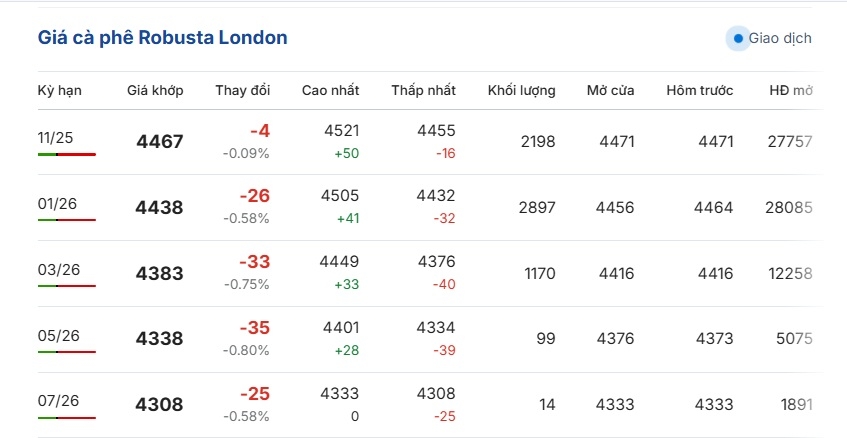
Task: Click the Hôm trước column header
Action: [700, 91]
